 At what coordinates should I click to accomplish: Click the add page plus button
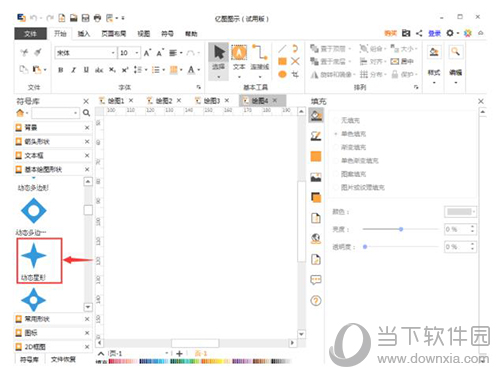pos(179,353)
